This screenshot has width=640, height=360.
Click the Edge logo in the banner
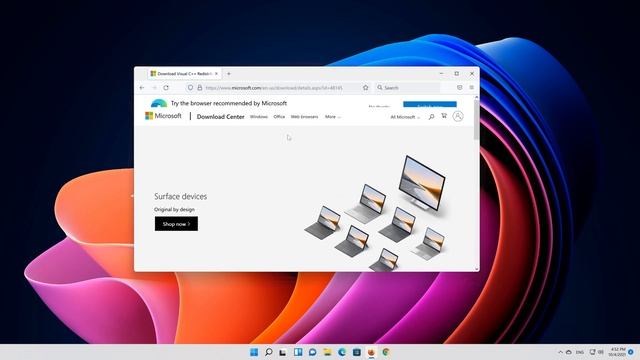tap(159, 103)
